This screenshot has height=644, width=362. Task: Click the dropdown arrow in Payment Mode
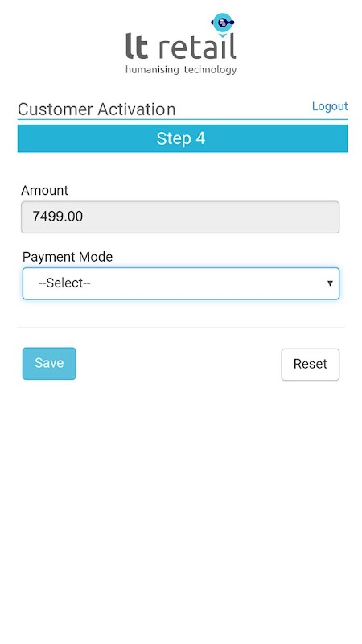330,283
